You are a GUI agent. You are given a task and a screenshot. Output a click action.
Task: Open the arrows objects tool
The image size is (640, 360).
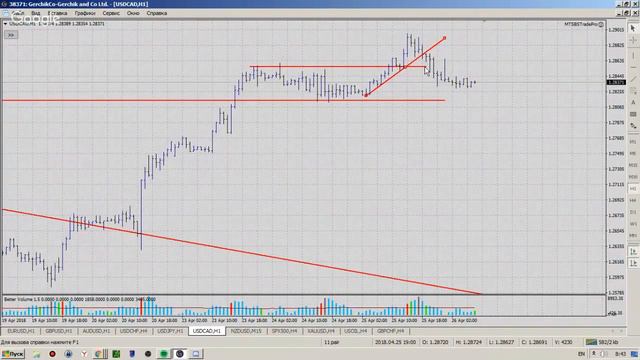point(633,126)
